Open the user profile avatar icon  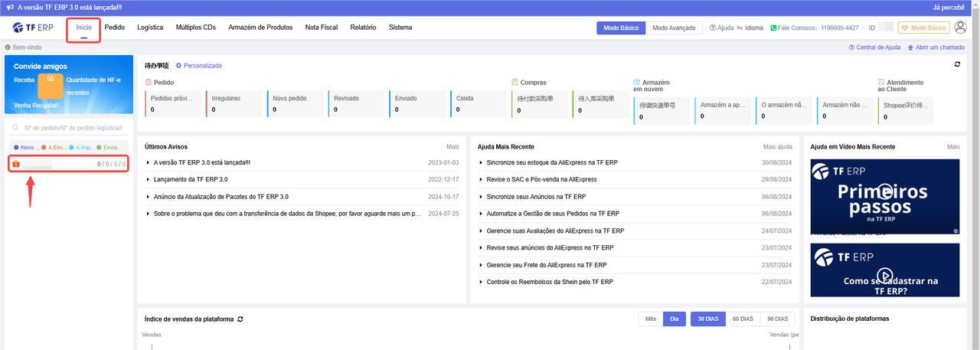[x=961, y=28]
